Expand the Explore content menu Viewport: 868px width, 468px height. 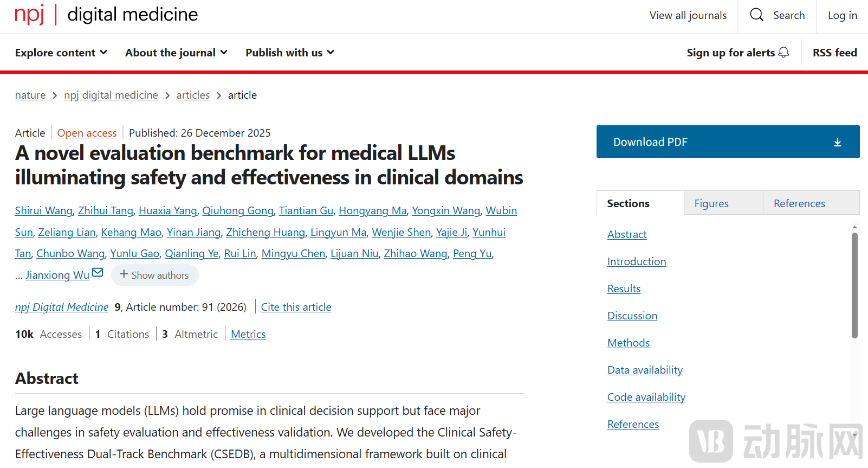tap(61, 53)
